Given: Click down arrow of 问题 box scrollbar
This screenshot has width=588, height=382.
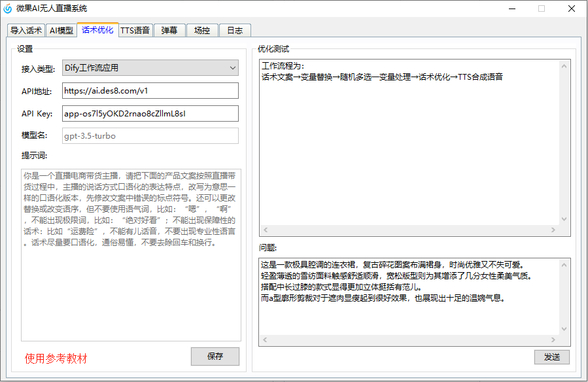Looking at the screenshot, I should pyautogui.click(x=564, y=329).
